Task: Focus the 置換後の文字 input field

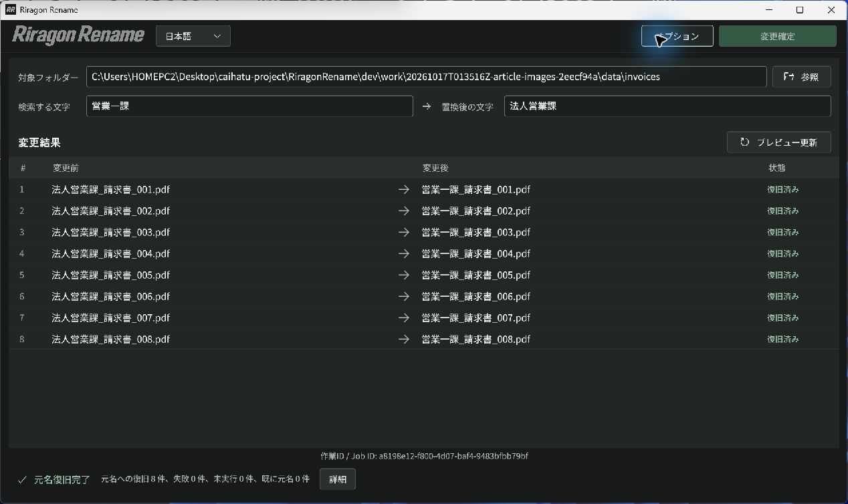Action: pyautogui.click(x=667, y=106)
